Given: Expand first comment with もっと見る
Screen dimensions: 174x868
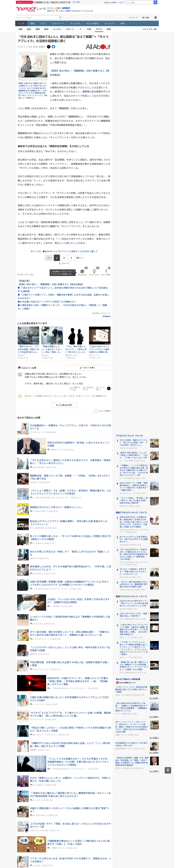Looking at the screenshot, I should (x=77, y=384).
